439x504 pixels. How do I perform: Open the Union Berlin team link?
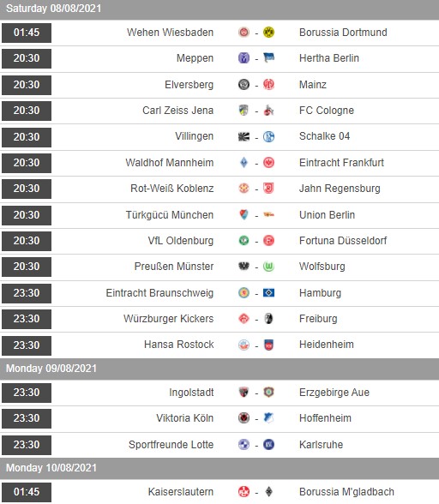pos(327,214)
